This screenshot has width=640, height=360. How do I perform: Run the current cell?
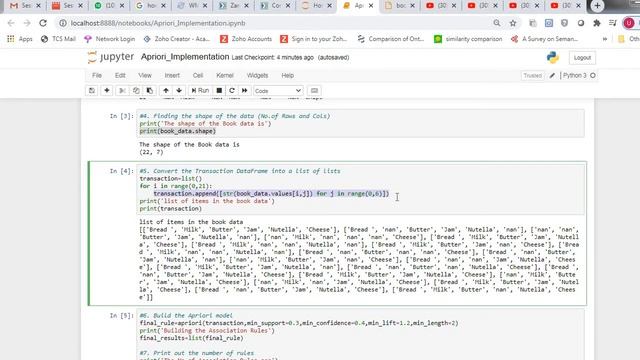click(200, 91)
